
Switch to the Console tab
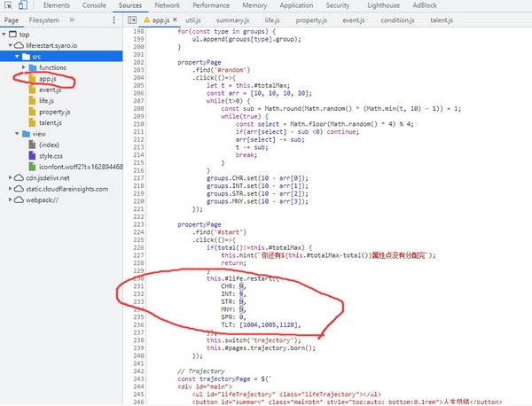point(94,5)
